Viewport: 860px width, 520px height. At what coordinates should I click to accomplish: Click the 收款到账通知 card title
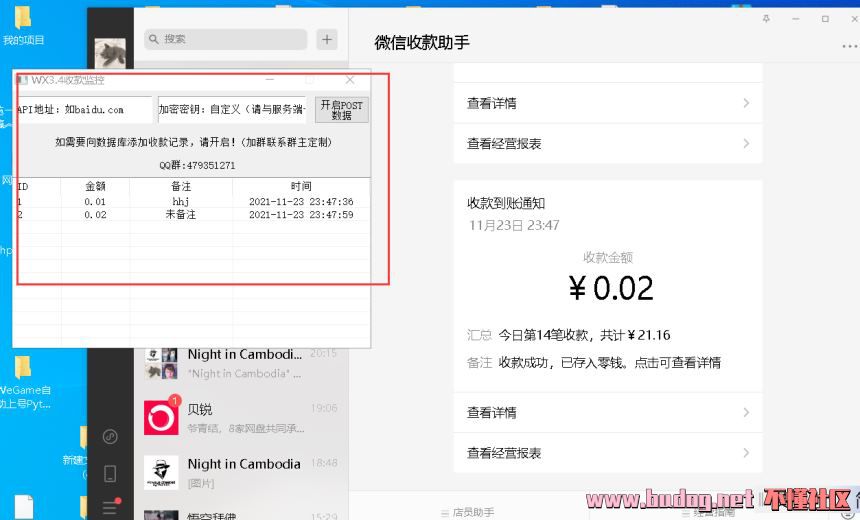pyautogui.click(x=506, y=204)
